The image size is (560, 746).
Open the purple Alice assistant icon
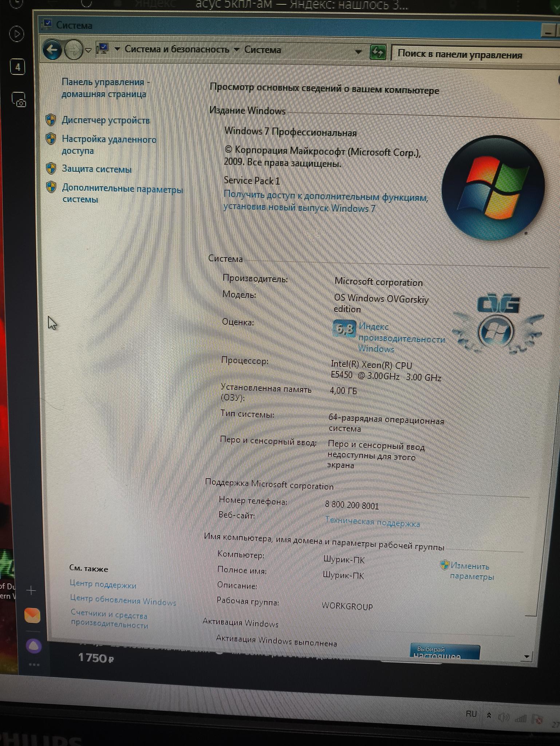pyautogui.click(x=34, y=646)
